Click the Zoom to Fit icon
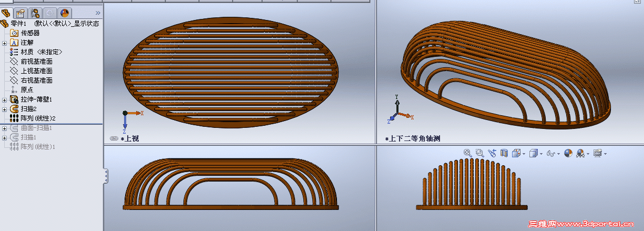This screenshot has height=231, width=644. click(468, 153)
